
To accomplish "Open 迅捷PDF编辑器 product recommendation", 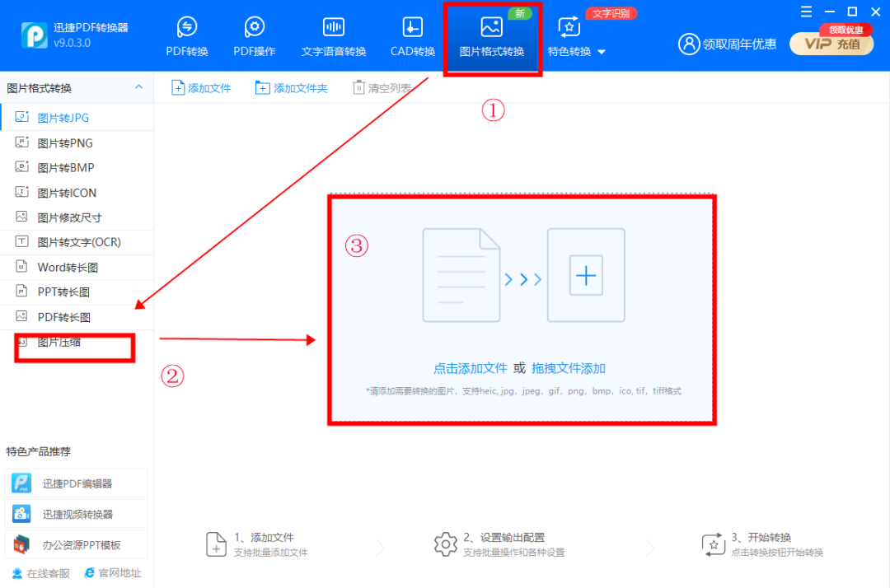I will click(76, 483).
